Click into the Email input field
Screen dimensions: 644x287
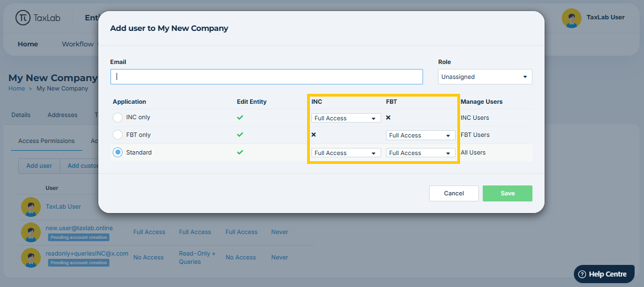(267, 77)
